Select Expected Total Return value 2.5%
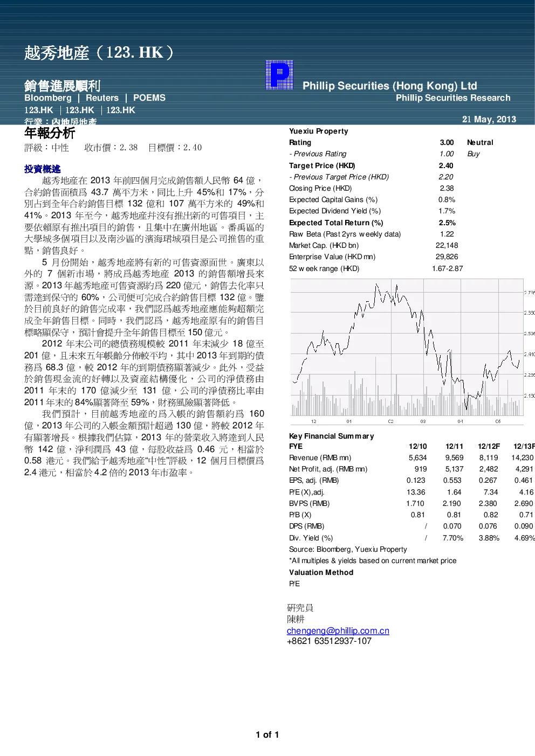 (447, 223)
